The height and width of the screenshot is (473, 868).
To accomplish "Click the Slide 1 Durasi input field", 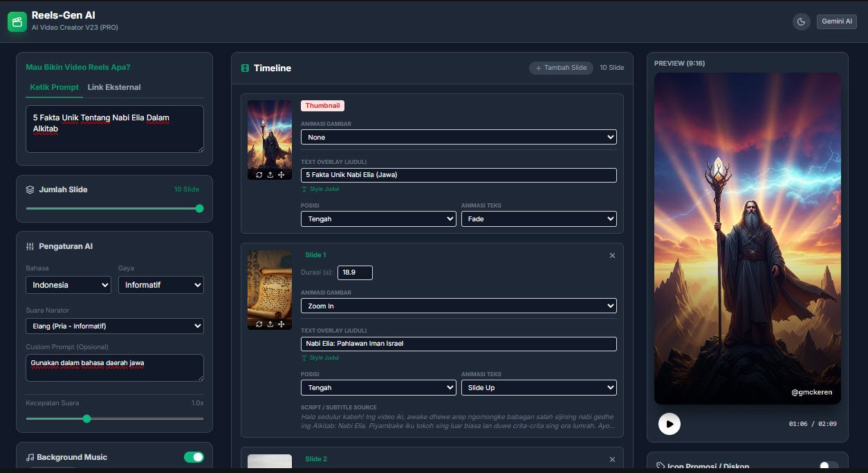I will coord(355,272).
